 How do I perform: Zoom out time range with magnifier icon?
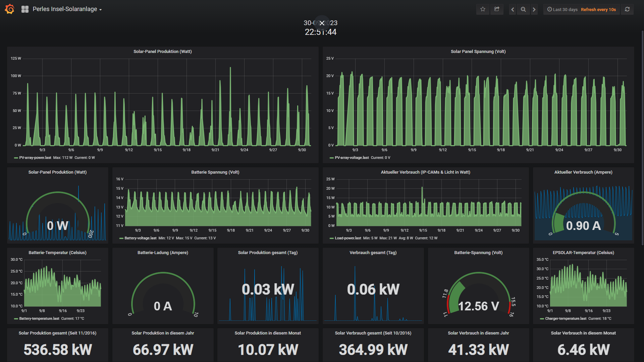point(523,10)
